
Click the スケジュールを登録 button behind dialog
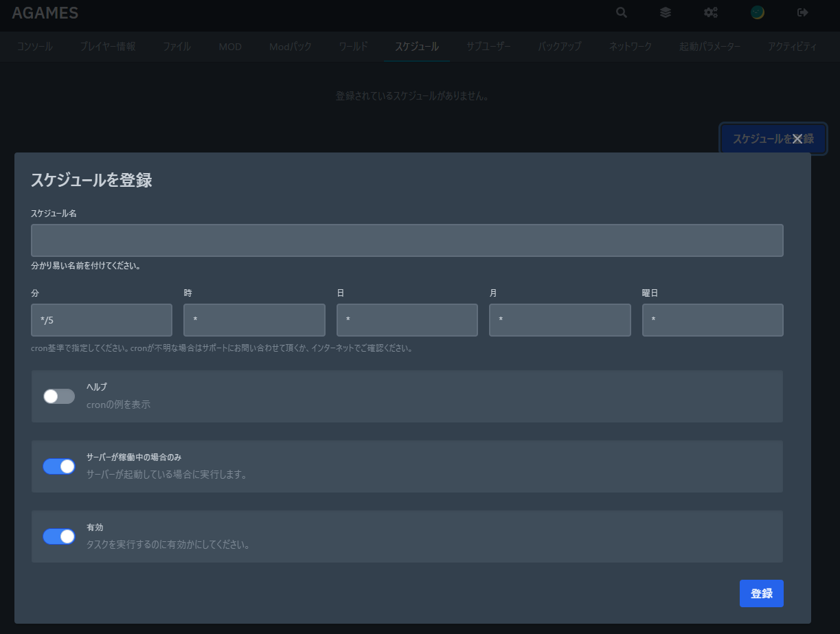(756, 139)
